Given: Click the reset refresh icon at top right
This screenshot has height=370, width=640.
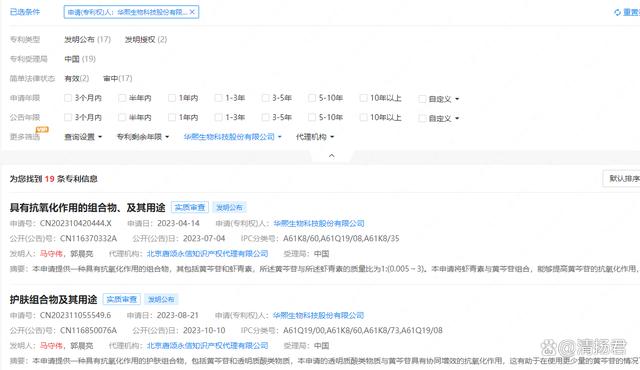Looking at the screenshot, I should tap(618, 13).
